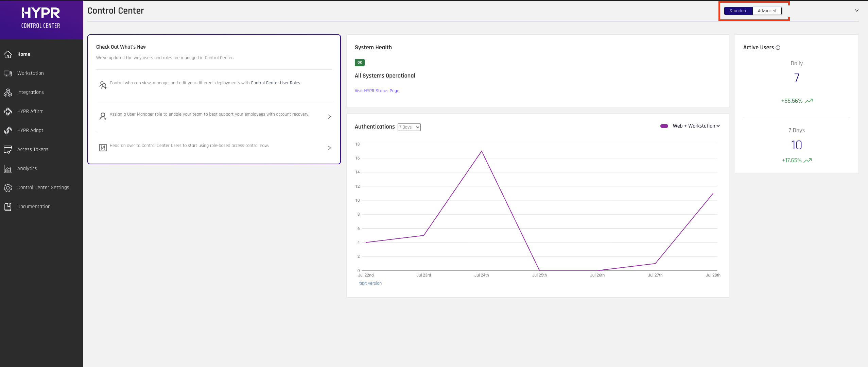Viewport: 868px width, 367px height.
Task: Open the Analytics chart icon
Action: click(8, 168)
